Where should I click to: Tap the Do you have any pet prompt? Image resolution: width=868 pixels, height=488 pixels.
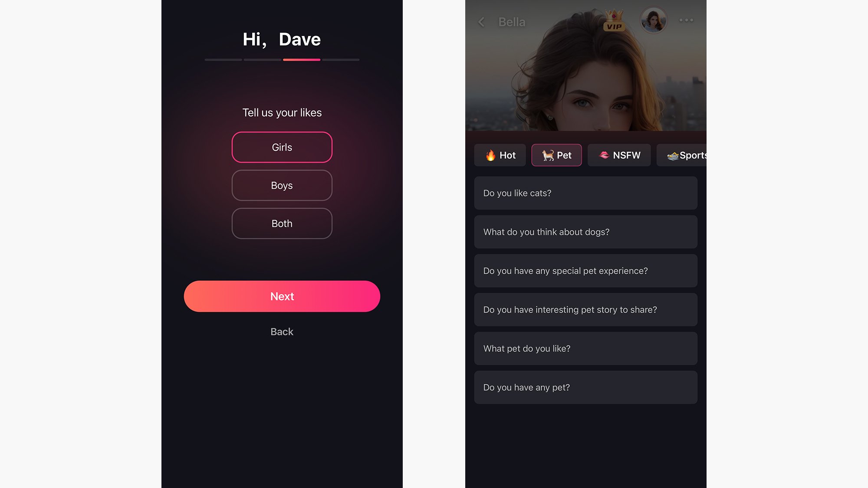tap(586, 387)
